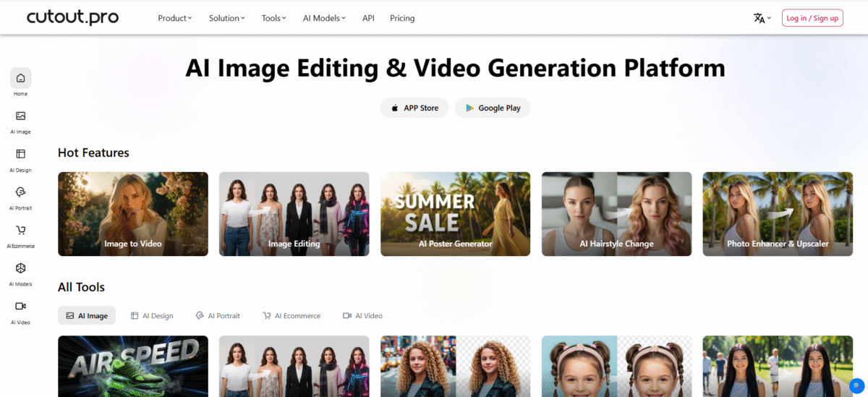The image size is (868, 397).
Task: Open AI Models cube icon in sidebar
Action: click(x=20, y=268)
